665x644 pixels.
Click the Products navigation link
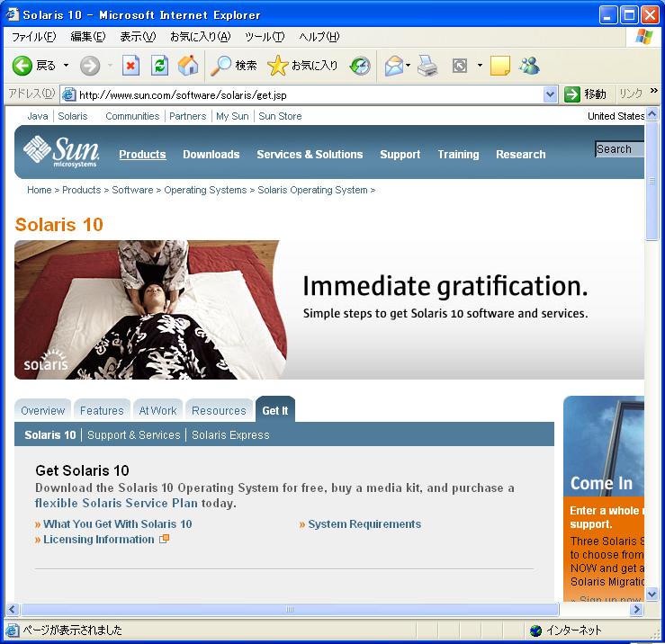pyautogui.click(x=142, y=155)
